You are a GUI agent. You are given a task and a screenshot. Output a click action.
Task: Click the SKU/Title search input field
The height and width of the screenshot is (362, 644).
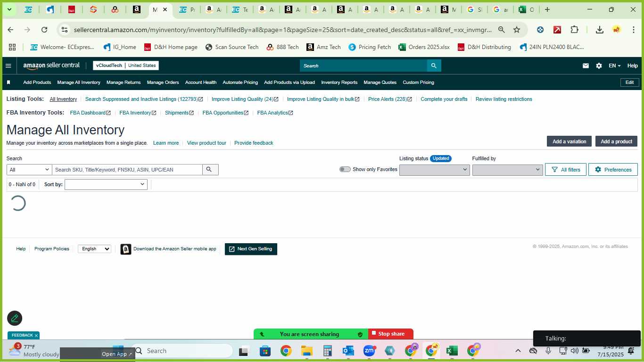127,170
